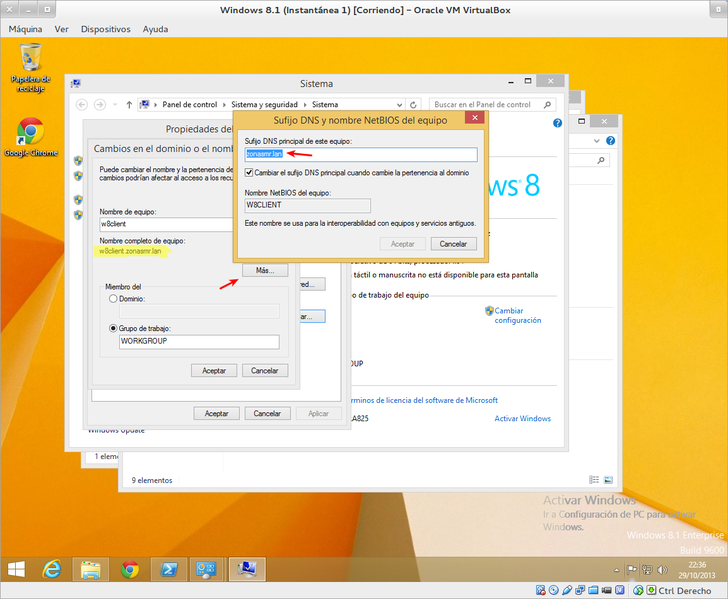Open help icon in Sistema window
This screenshot has width=728, height=599.
point(558,123)
